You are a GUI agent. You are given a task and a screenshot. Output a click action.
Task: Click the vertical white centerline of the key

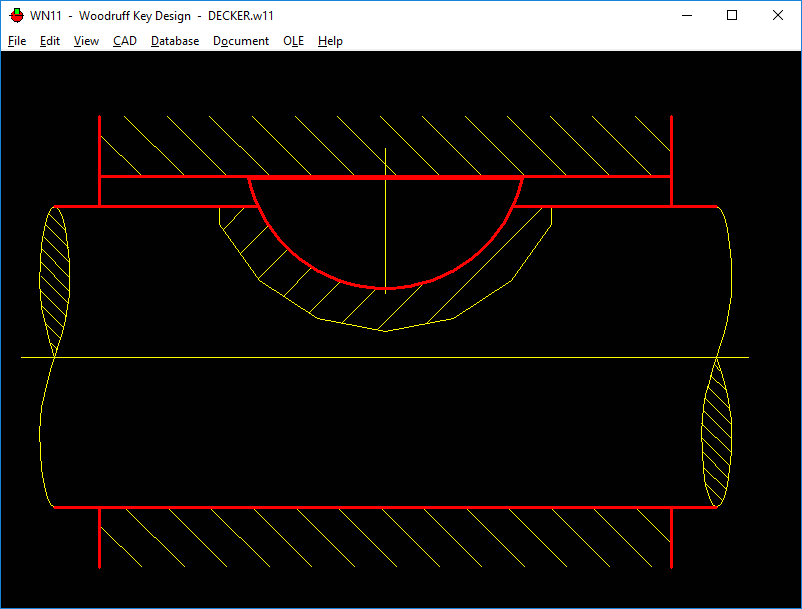(x=386, y=200)
